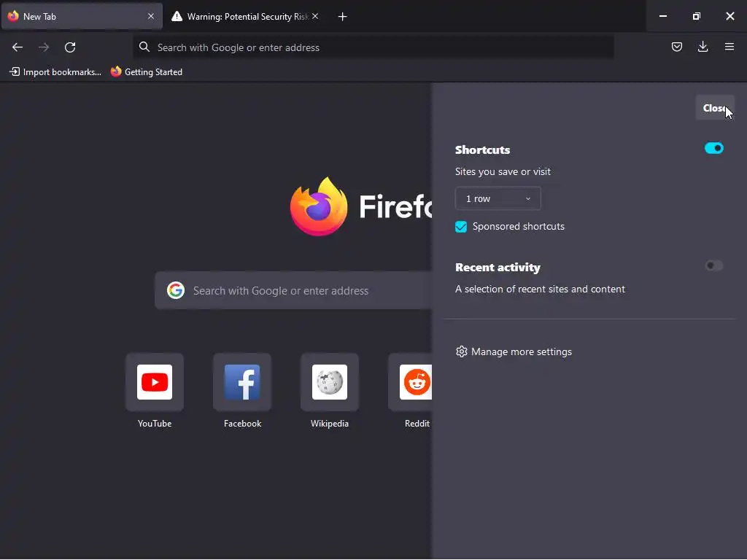Click the gear icon beside Manage more settings
The height and width of the screenshot is (560, 747).
tap(461, 351)
